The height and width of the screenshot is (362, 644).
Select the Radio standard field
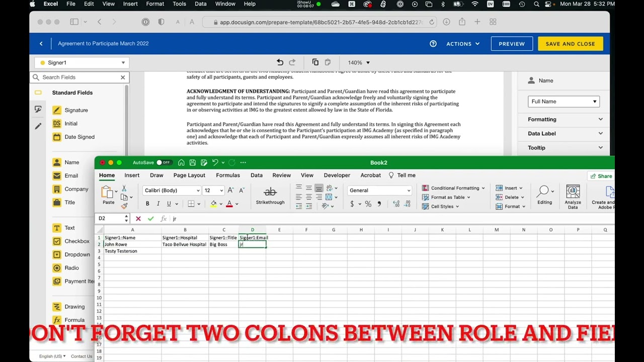tap(71, 268)
